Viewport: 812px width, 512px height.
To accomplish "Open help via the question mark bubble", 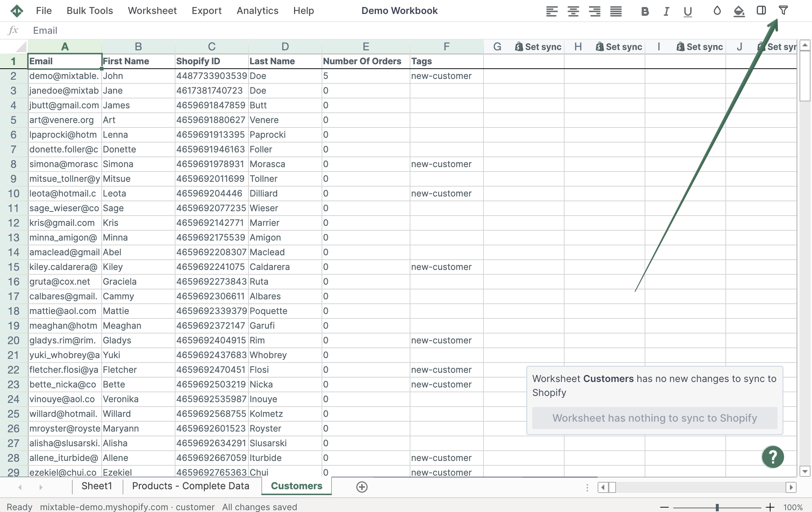I will 773,457.
